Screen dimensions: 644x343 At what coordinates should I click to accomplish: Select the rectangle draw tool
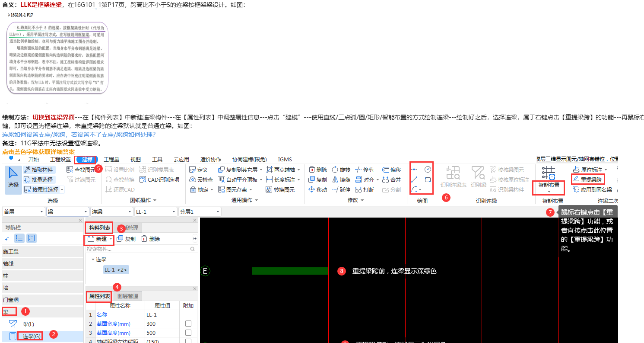coord(428,179)
